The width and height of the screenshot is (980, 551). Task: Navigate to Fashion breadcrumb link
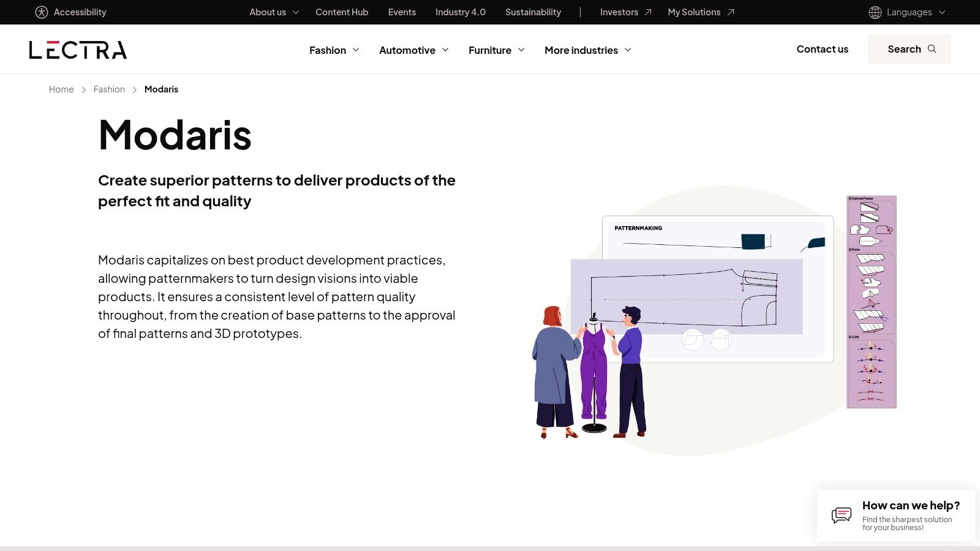click(x=109, y=89)
